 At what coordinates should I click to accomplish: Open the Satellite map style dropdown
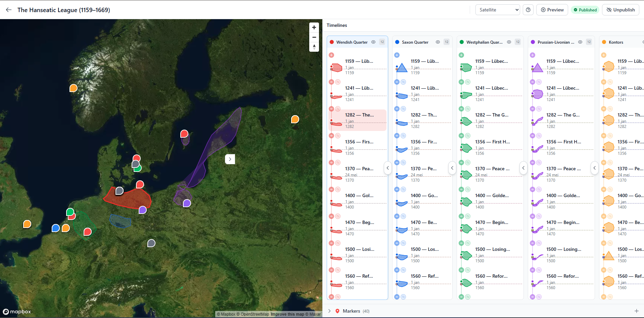(497, 10)
